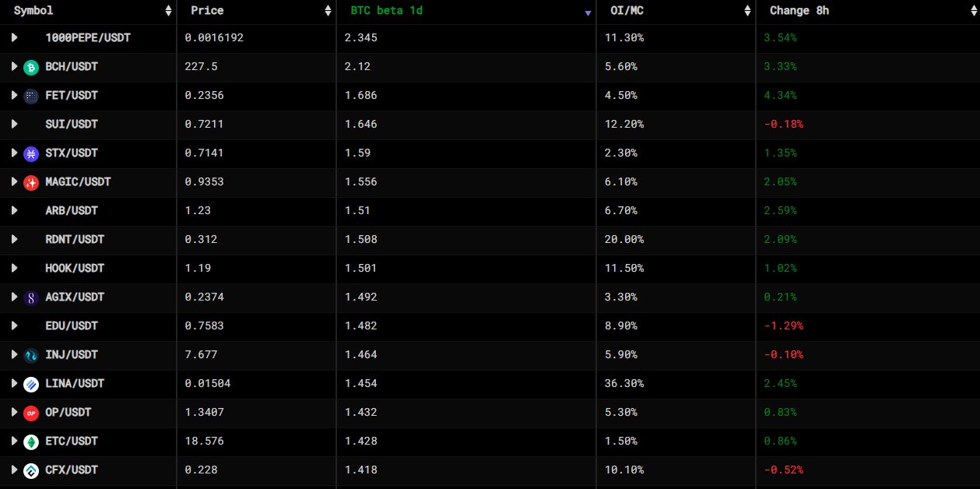Click the INJ coin icon

(x=31, y=355)
